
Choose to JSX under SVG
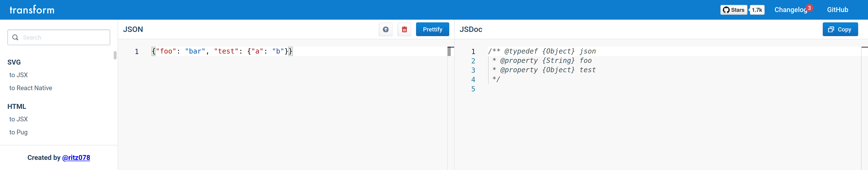pyautogui.click(x=18, y=75)
